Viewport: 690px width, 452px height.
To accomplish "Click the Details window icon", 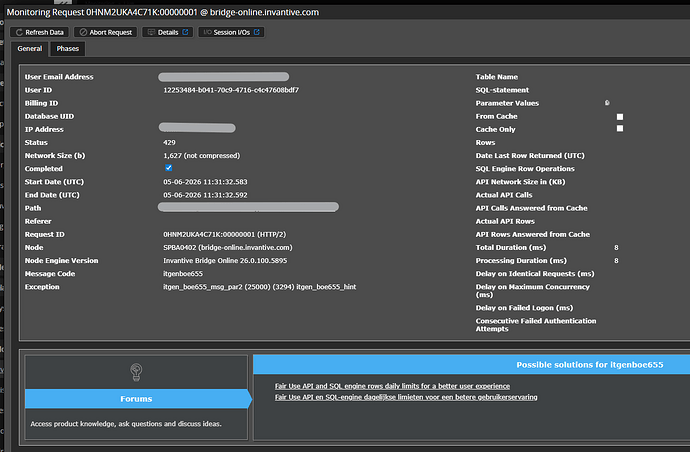I will click(151, 32).
